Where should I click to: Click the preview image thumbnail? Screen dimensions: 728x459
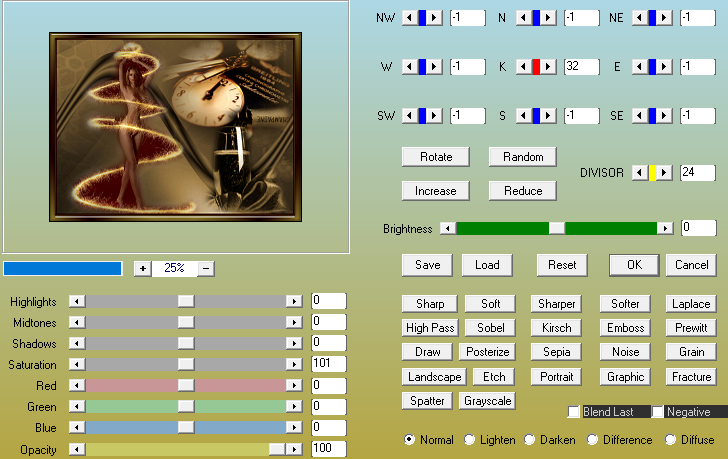[175, 129]
